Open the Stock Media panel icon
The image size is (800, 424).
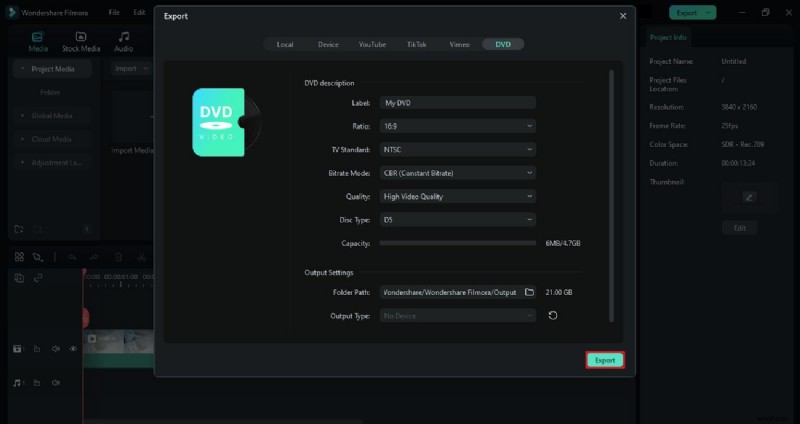[x=81, y=41]
